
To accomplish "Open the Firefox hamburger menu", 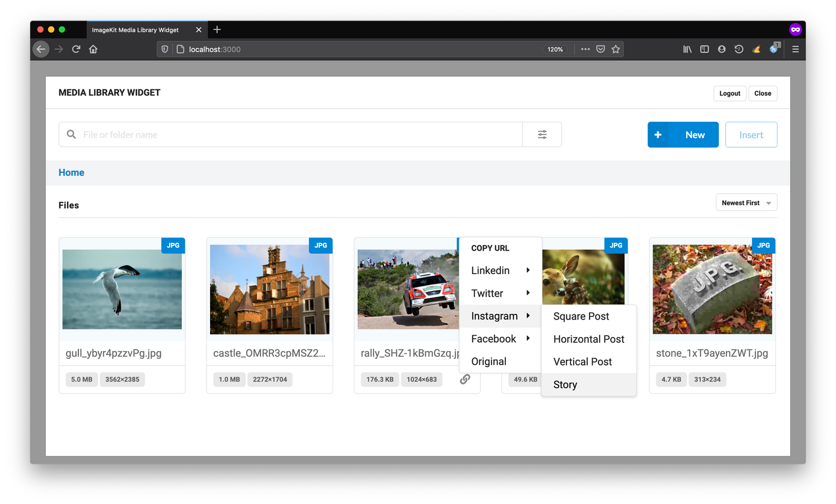I will (x=795, y=49).
